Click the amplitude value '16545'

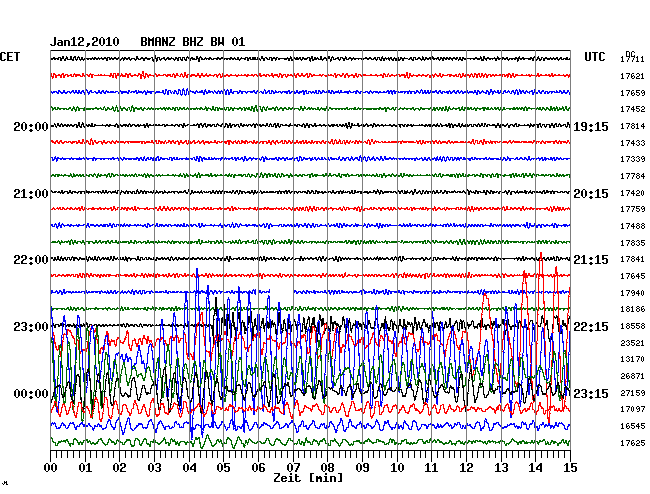click(x=633, y=426)
